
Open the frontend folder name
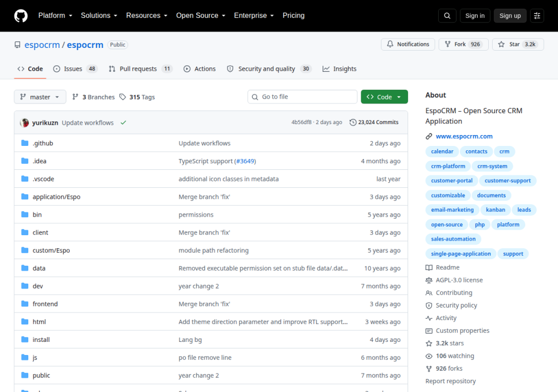[45, 304]
